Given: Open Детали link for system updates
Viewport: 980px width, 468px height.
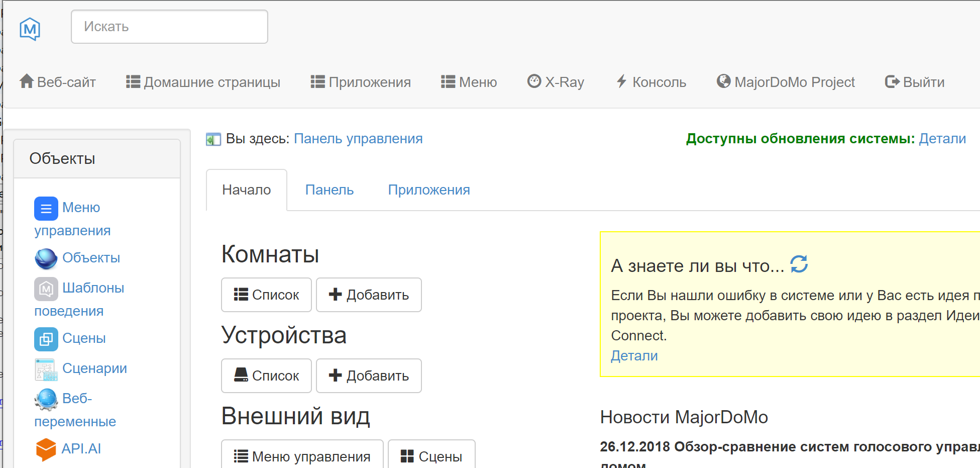Looking at the screenshot, I should tap(942, 139).
